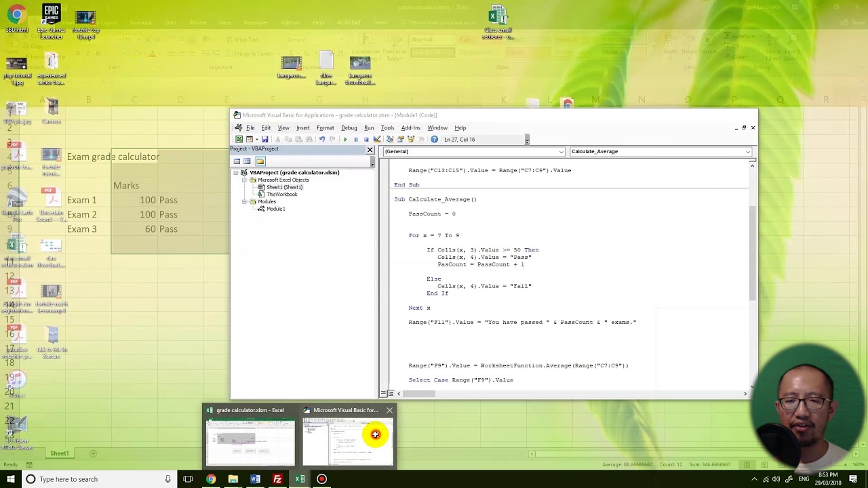Click the Redo arrow in VBA toolbar
Image resolution: width=868 pixels, height=488 pixels.
(x=332, y=140)
